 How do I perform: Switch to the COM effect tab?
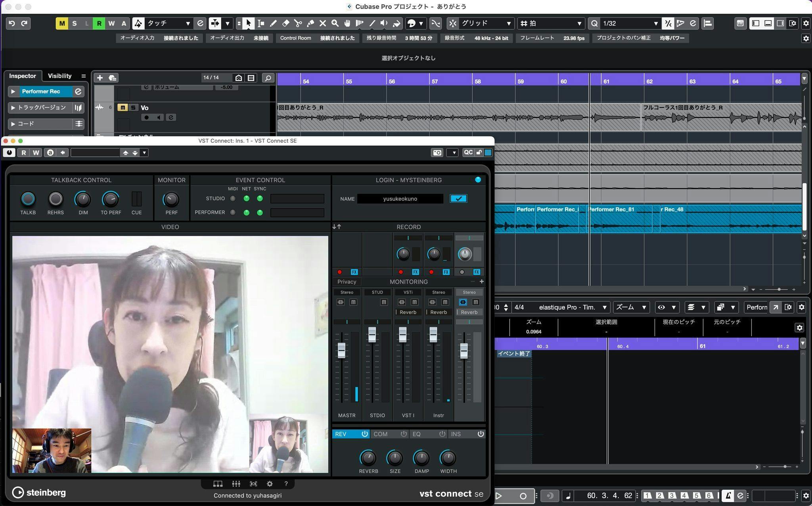(x=381, y=434)
